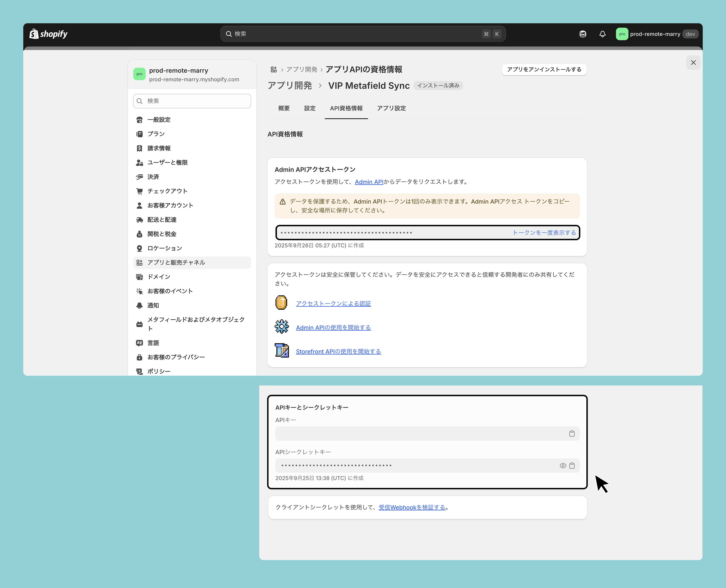Viewport: 726px width, 588px height.
Task: Click トークンを一度表示する link
Action: click(544, 233)
